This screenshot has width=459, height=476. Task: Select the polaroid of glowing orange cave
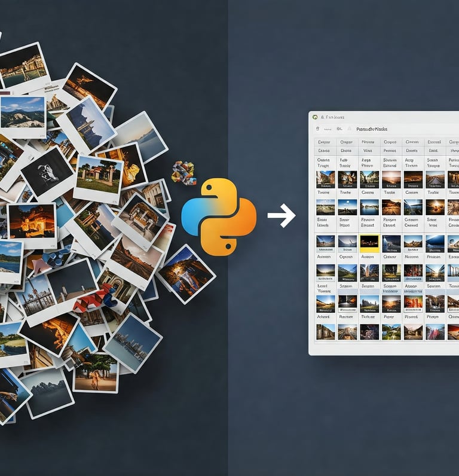(x=32, y=225)
